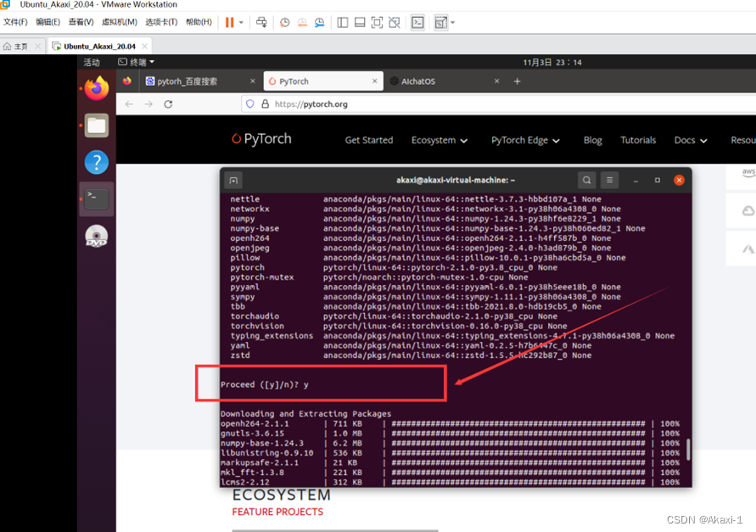Close the Ubuntu_Akaxi_20.04 VM tab

point(144,47)
